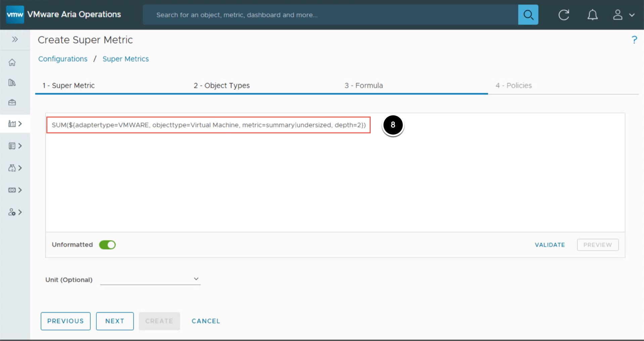Expand the left navigation panel
The width and height of the screenshot is (644, 341).
[15, 40]
